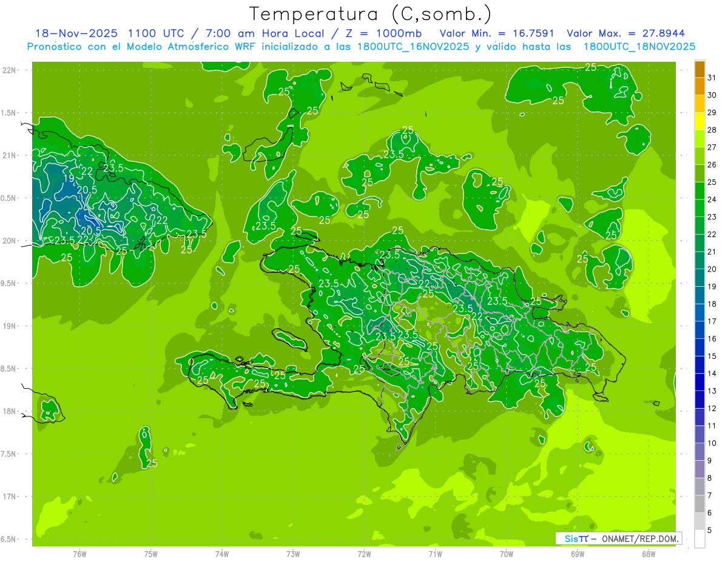Click the colorbar scale label '5'

pyautogui.click(x=709, y=530)
